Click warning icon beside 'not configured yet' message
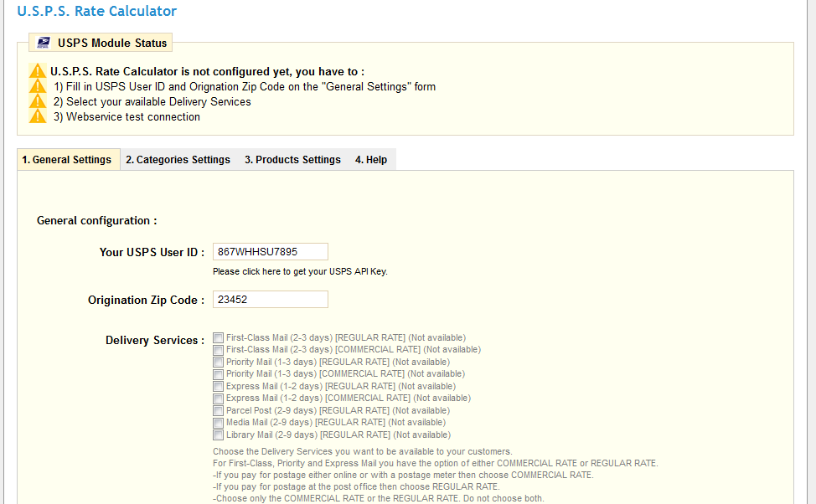 (38, 71)
